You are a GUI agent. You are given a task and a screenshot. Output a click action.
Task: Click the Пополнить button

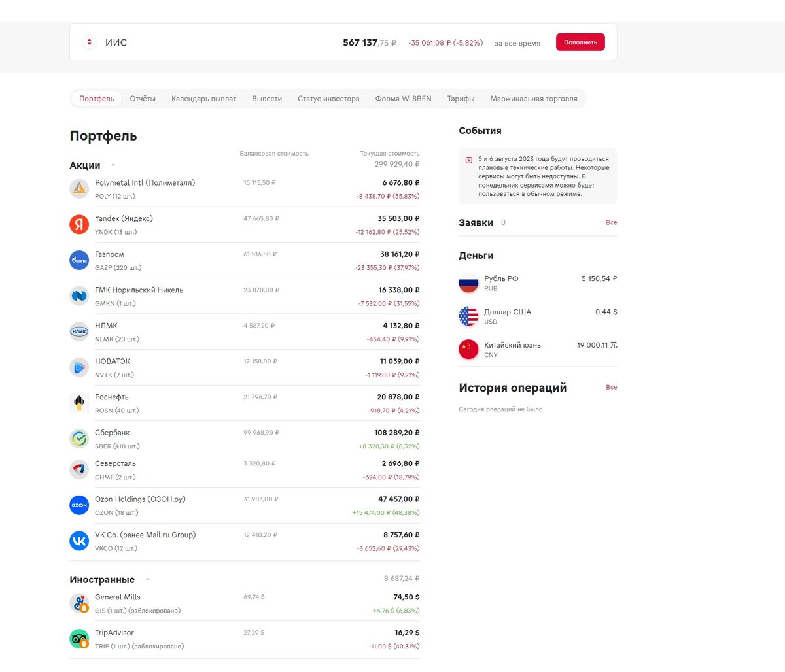click(580, 42)
